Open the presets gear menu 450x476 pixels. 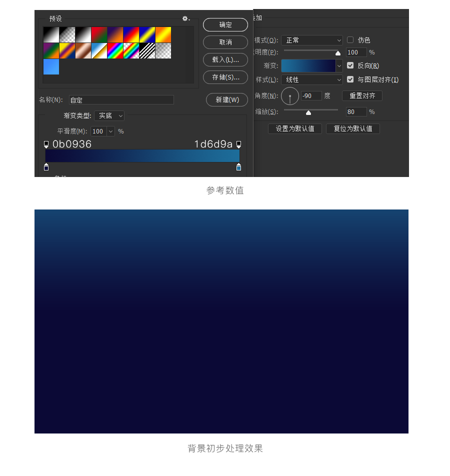click(x=186, y=19)
